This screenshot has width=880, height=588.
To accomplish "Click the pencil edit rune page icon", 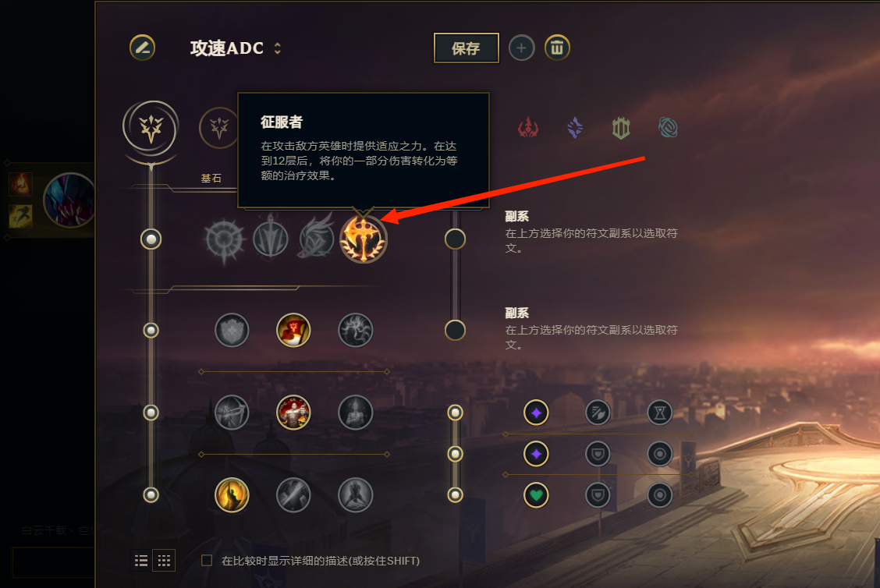I will (x=143, y=48).
